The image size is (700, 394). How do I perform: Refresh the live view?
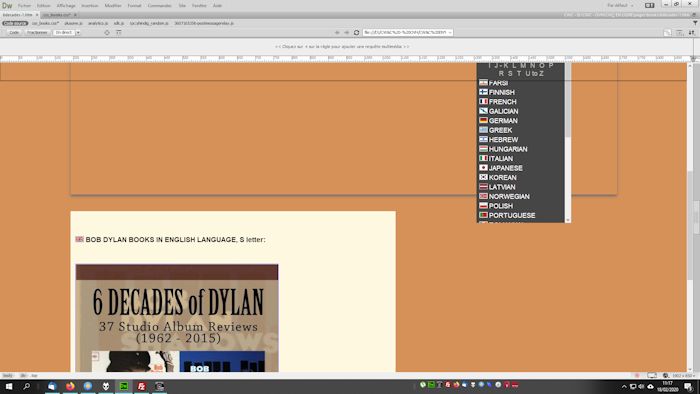click(x=356, y=33)
